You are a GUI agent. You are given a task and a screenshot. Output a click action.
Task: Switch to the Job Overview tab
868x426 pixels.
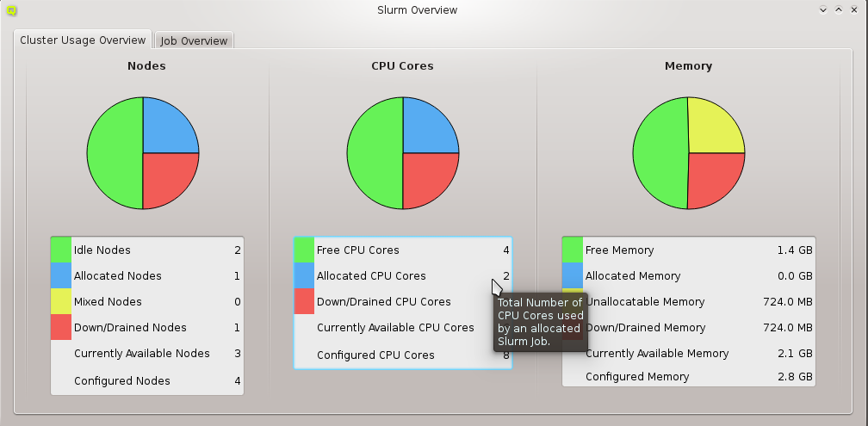tap(194, 40)
